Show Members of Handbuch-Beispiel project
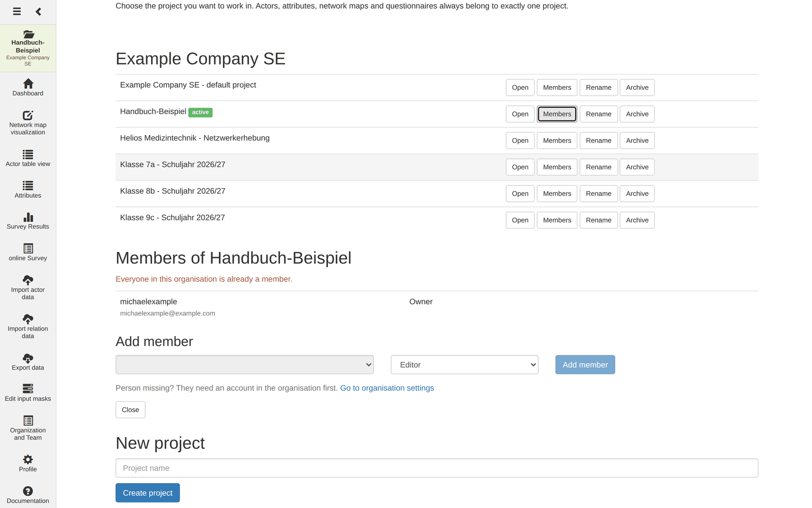This screenshot has height=508, width=812. 557,114
